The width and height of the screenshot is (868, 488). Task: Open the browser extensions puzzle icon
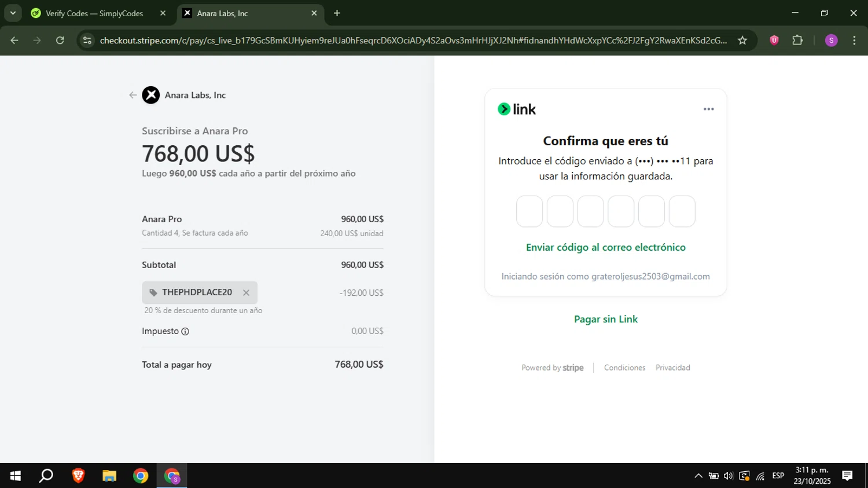click(797, 41)
